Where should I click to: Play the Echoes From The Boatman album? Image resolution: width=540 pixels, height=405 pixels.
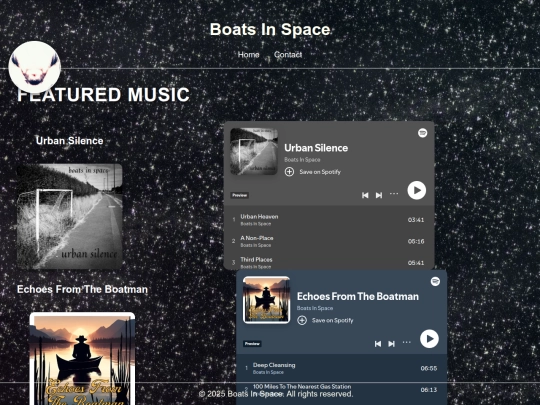click(429, 339)
